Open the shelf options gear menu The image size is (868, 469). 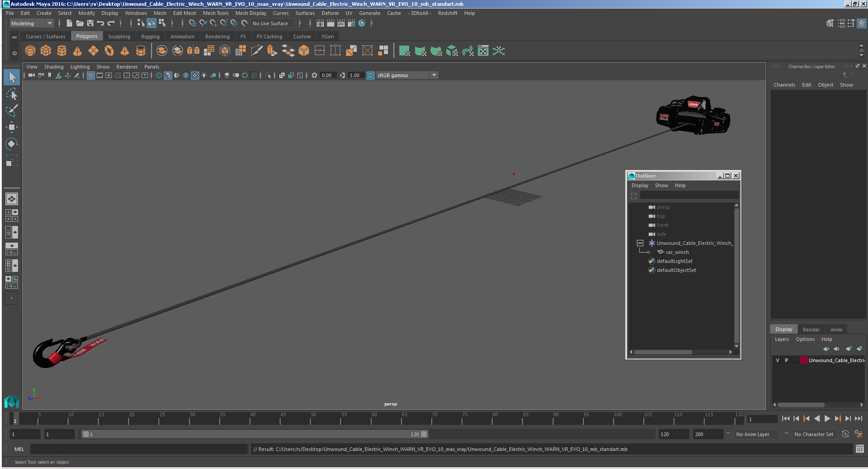(x=14, y=53)
